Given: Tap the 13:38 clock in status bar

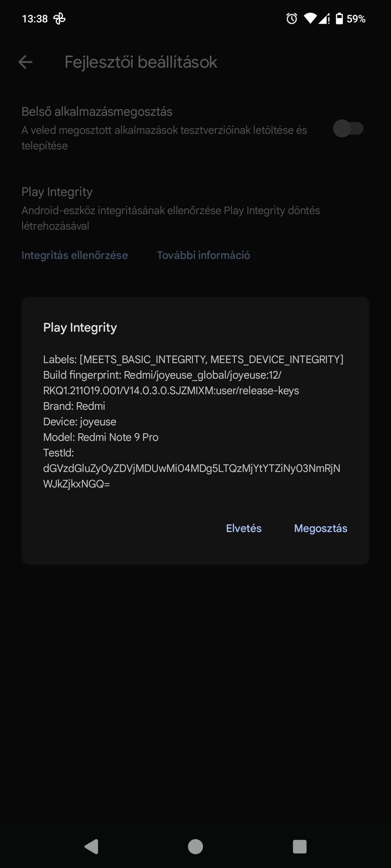Looking at the screenshot, I should [x=35, y=19].
